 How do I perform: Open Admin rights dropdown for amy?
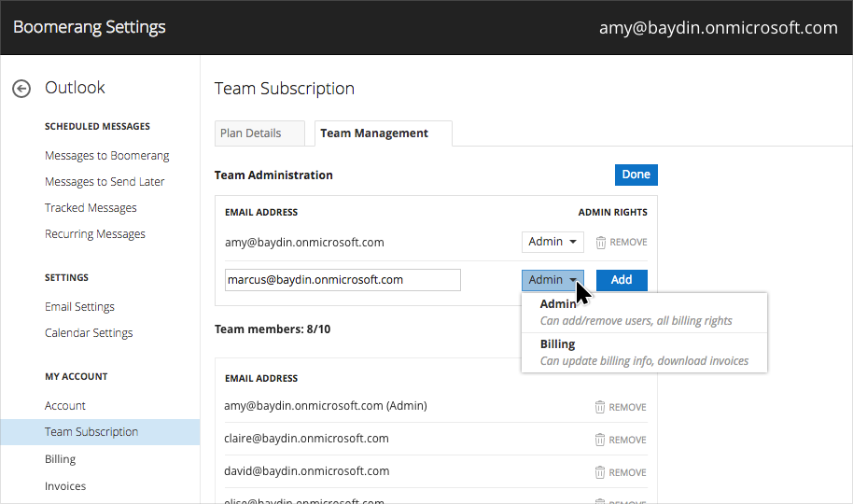click(552, 242)
